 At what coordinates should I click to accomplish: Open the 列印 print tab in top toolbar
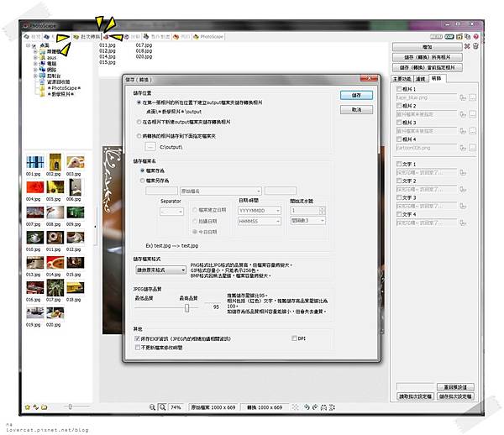[181, 37]
